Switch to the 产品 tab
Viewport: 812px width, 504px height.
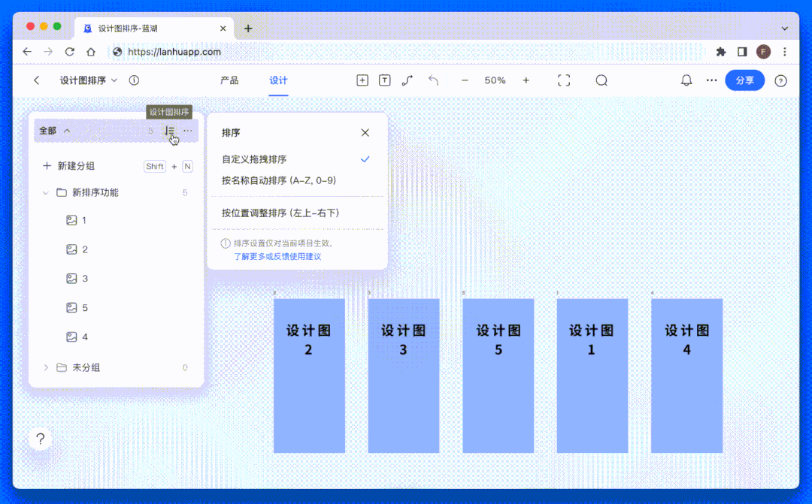click(x=229, y=80)
